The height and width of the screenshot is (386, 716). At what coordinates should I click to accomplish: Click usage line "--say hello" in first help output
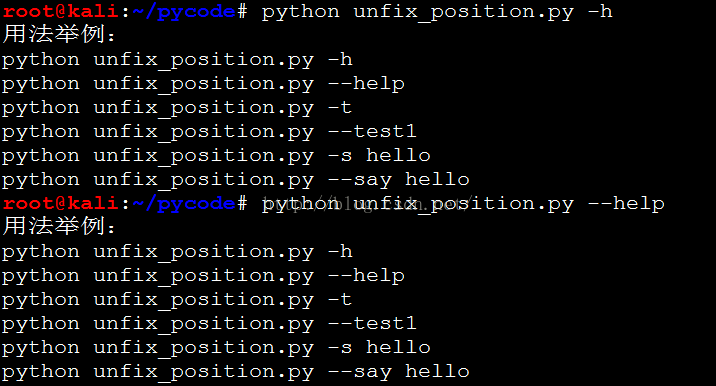click(236, 180)
